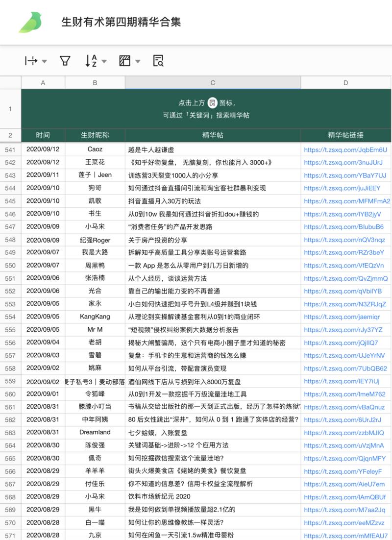The height and width of the screenshot is (540, 392).
Task: Open 黑牛's 单视频播放量 post link
Action: pos(346,509)
